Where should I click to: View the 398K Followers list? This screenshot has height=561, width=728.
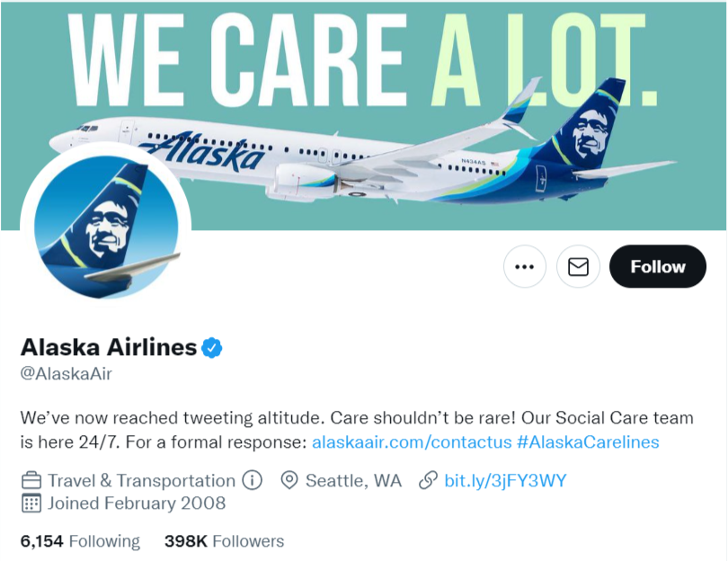pos(224,541)
